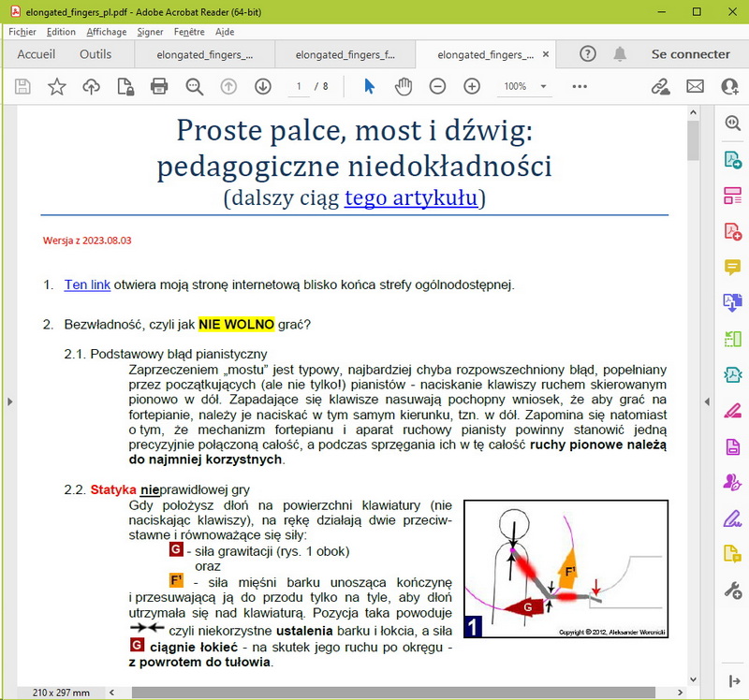Click the arrow Selection tool

369,86
